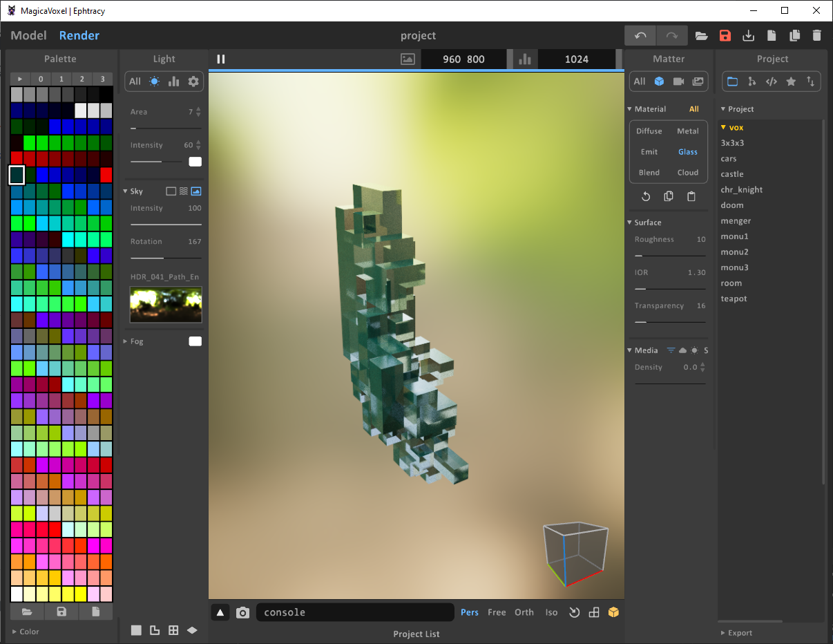Click the console input field

[x=355, y=612]
